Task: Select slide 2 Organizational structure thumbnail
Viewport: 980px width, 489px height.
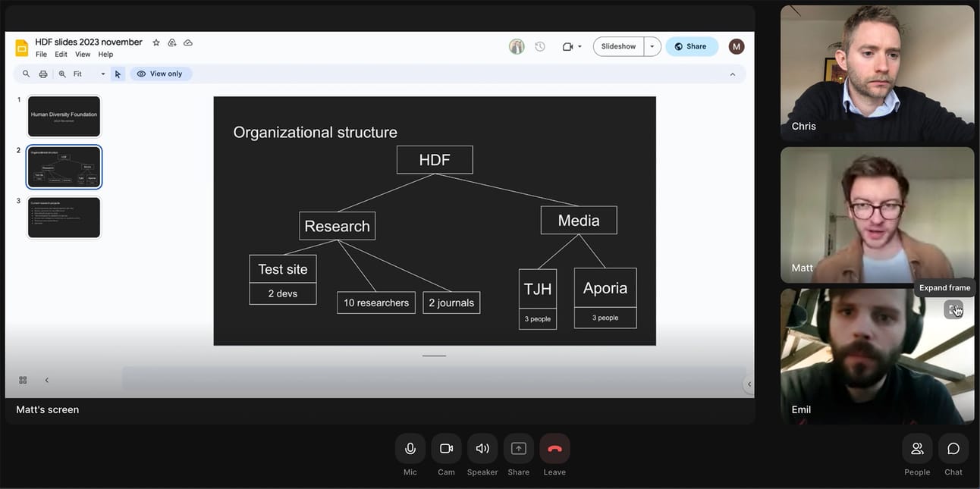Action: point(64,167)
